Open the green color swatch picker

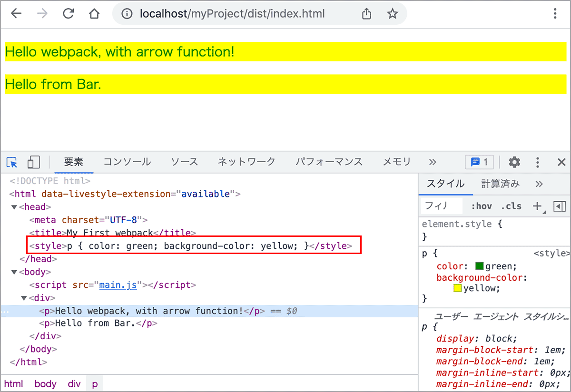[480, 266]
